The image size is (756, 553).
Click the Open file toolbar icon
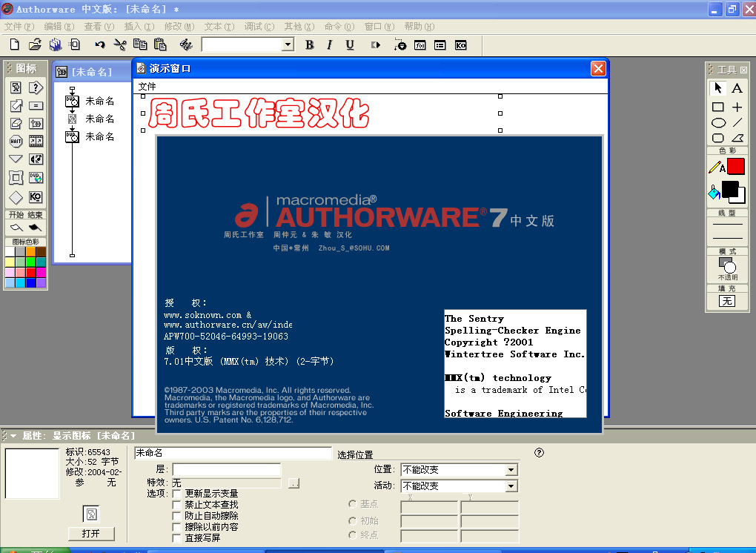click(x=35, y=44)
